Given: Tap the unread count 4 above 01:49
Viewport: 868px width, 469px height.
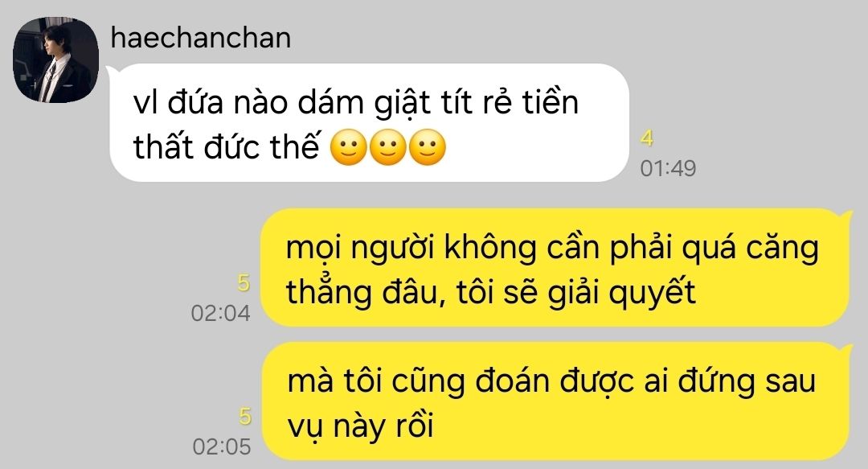Looking at the screenshot, I should [647, 138].
